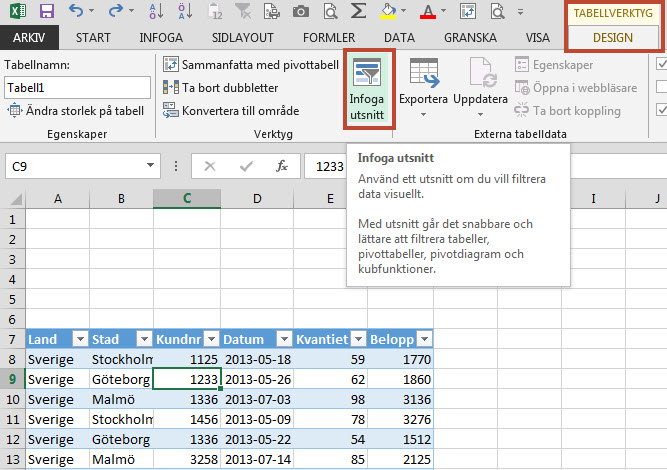Cancel entry with the formula bar X

210,166
